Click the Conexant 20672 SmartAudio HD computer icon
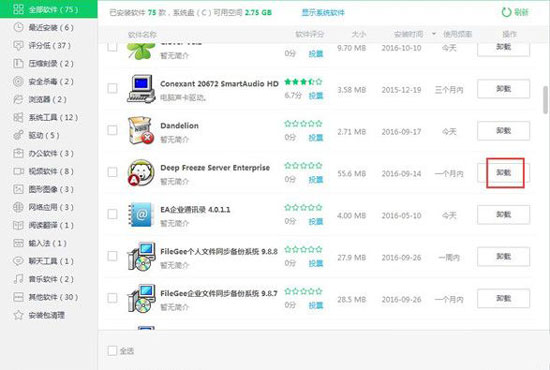 (x=141, y=89)
